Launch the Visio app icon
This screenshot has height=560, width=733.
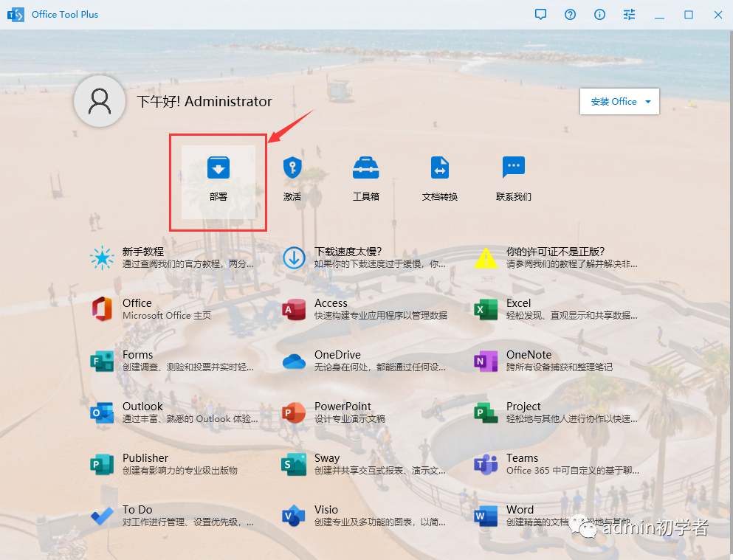click(x=294, y=516)
